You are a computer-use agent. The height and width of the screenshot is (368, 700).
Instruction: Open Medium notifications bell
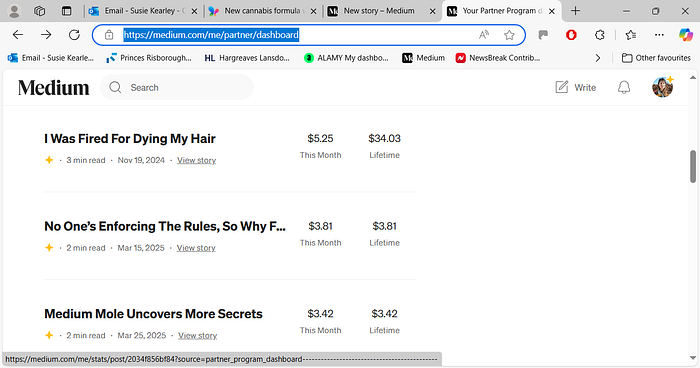click(624, 87)
